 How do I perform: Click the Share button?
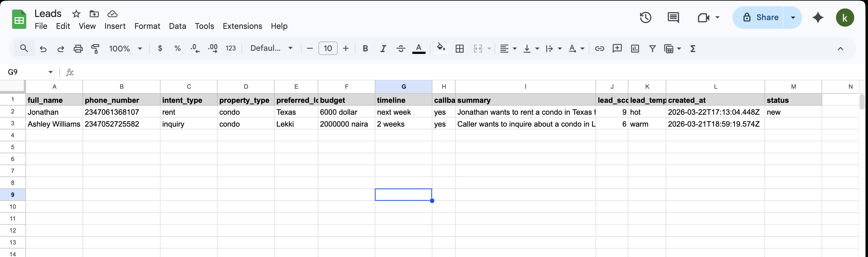click(x=758, y=18)
